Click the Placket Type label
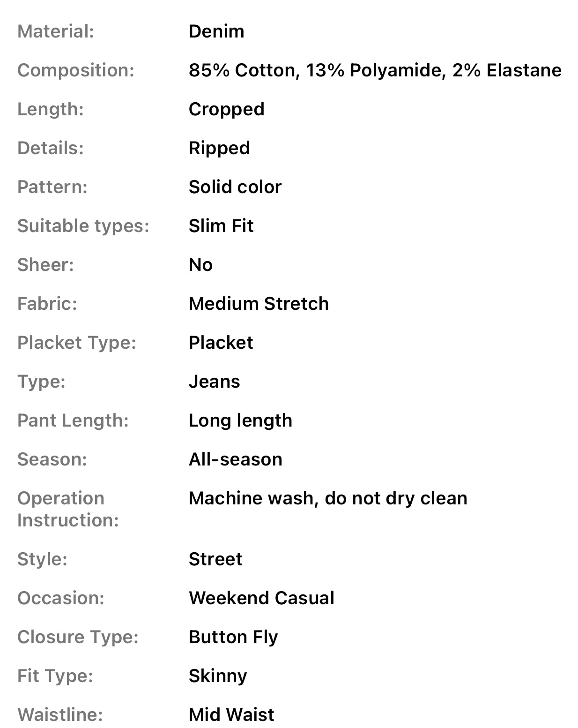Image resolution: width=578 pixels, height=728 pixels. 77,343
